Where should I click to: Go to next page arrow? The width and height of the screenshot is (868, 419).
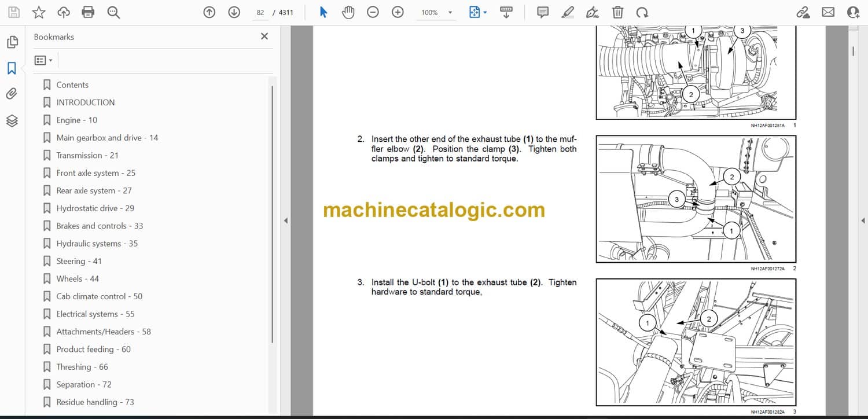click(234, 12)
